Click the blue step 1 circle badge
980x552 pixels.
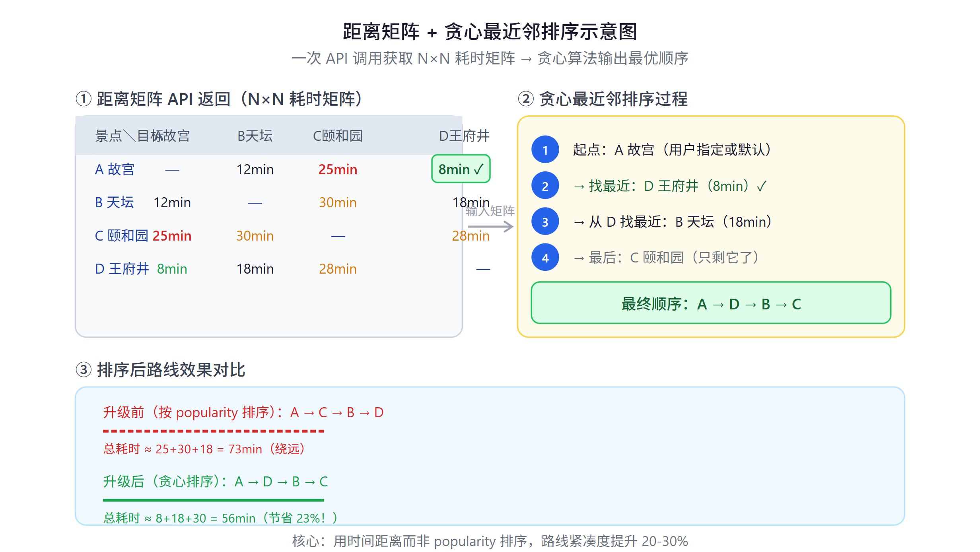545,150
